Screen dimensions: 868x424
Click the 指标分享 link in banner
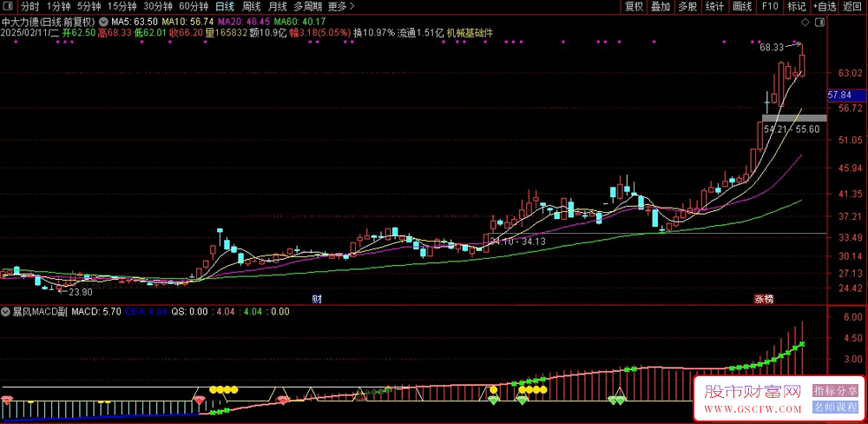pyautogui.click(x=835, y=391)
